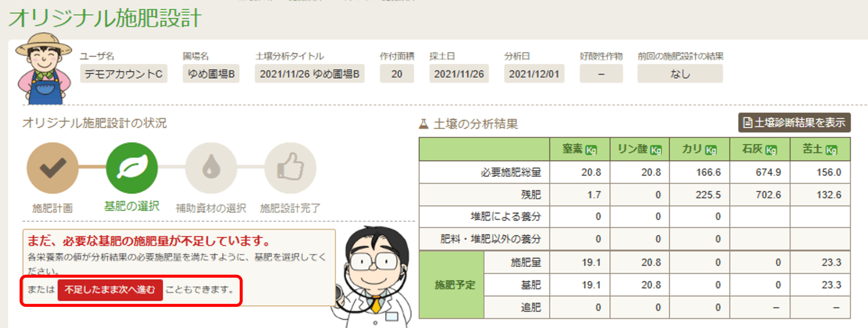Click the water drop 補助資材の選択 step icon
This screenshot has height=328, width=868.
211,168
